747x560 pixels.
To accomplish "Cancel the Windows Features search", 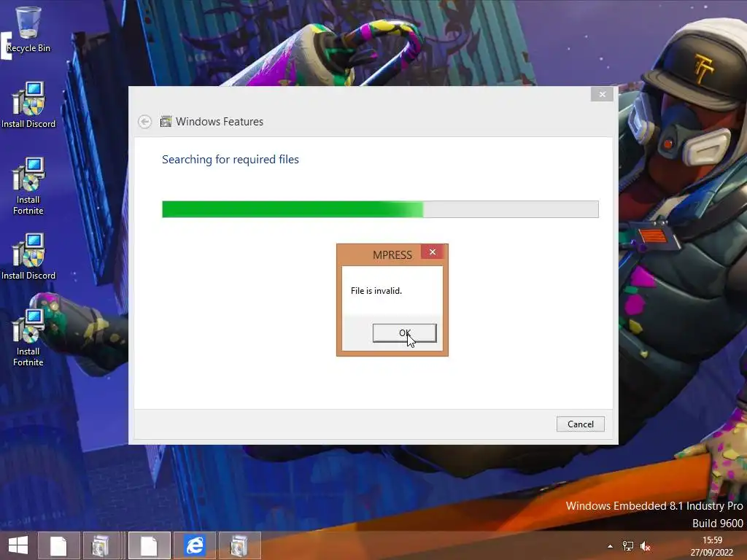I will click(x=580, y=424).
